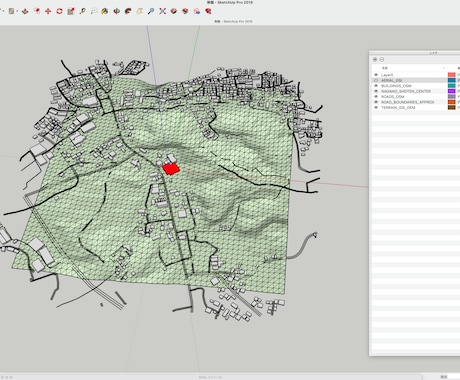Delete selected layer with the minus button
This screenshot has width=460, height=380.
382,59
